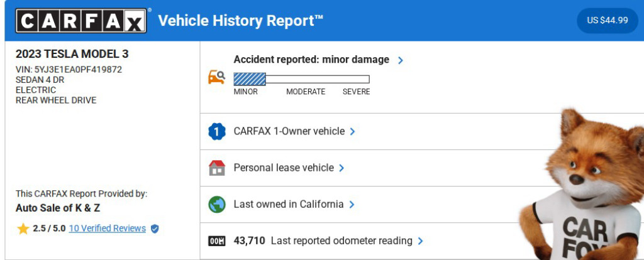Click the damage severity scale bar

pos(301,79)
